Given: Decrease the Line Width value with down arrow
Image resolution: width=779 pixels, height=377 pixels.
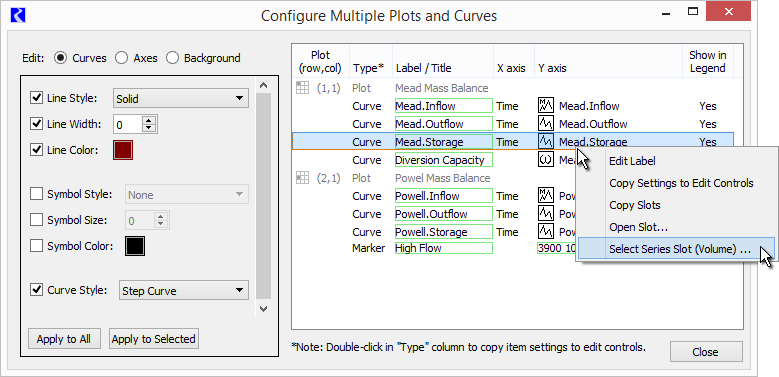Looking at the screenshot, I should point(149,129).
